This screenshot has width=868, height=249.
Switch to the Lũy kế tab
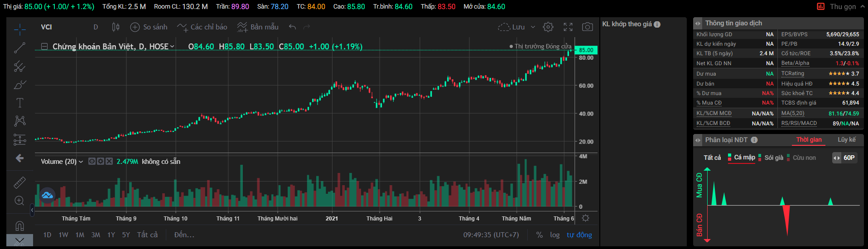(846, 140)
